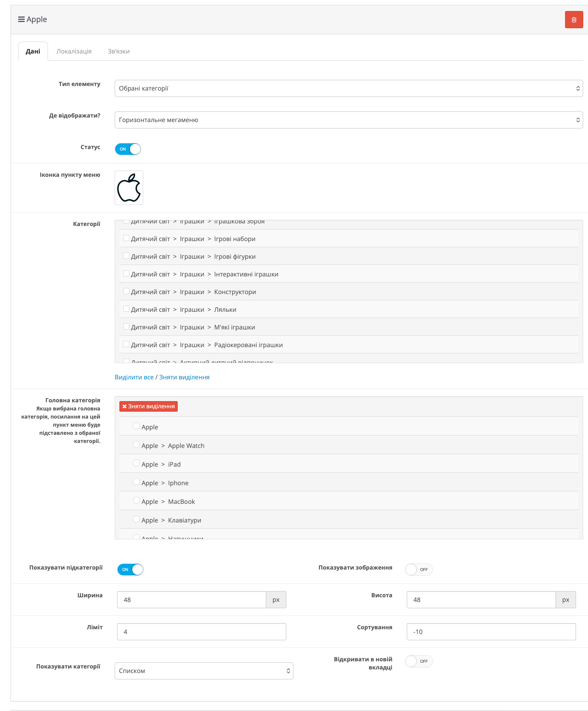Select the Apple > iPad radio button
The image size is (588, 711).
[x=136, y=463]
